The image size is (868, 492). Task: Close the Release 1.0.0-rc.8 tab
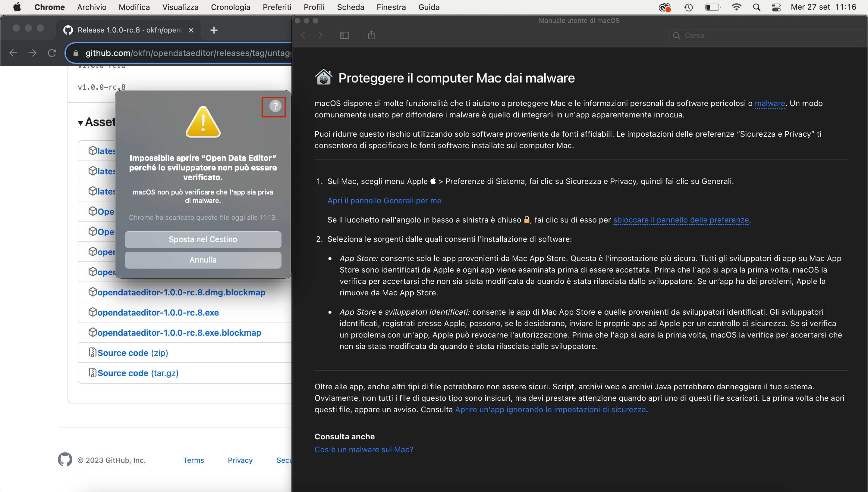[x=191, y=30]
